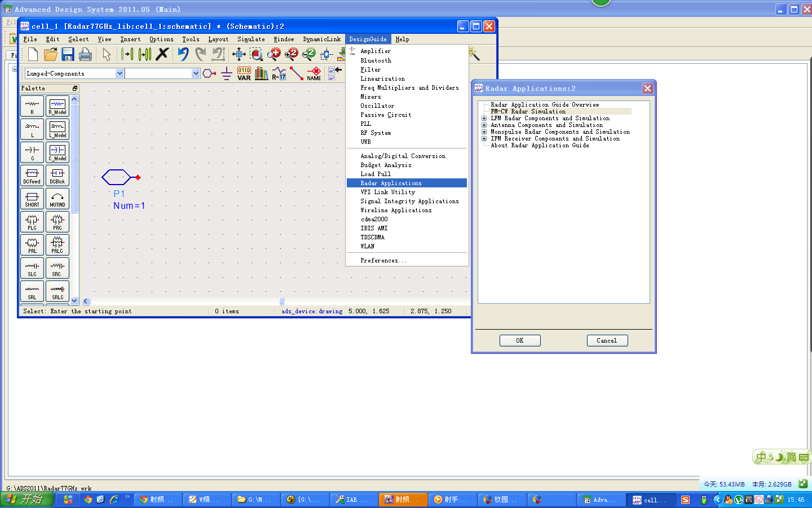Image resolution: width=812 pixels, height=508 pixels.
Task: Place a DCBlck component from the palette
Action: click(58, 176)
